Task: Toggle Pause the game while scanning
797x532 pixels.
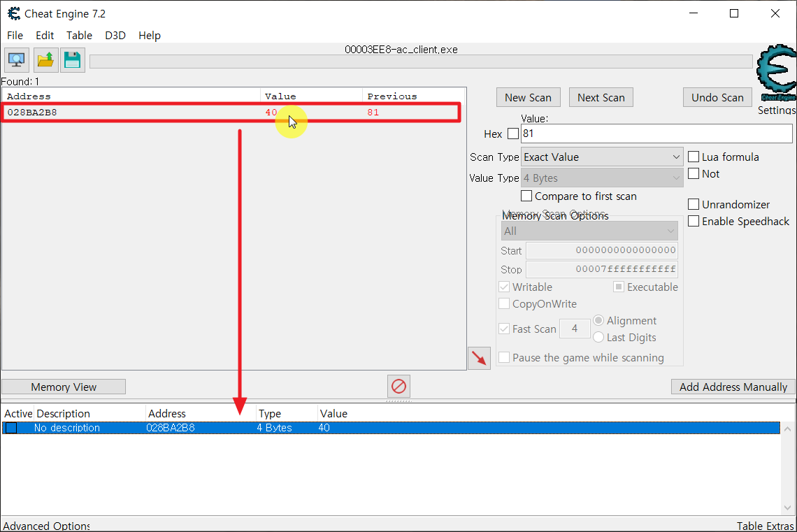Action: click(x=504, y=357)
